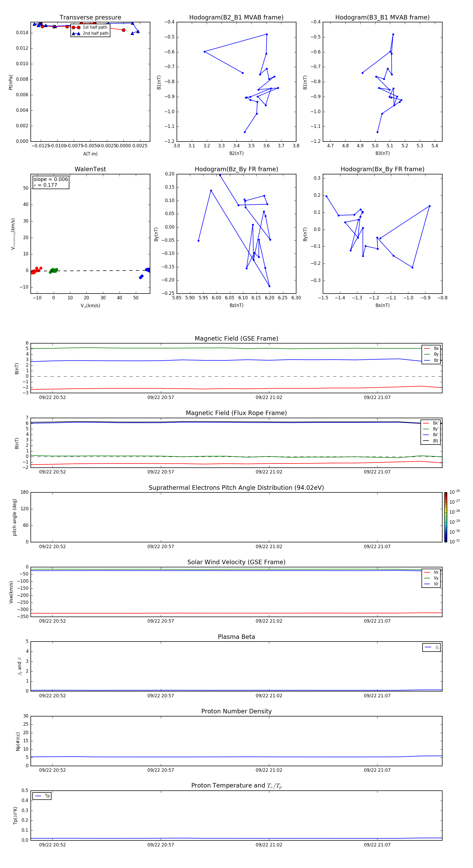
Task: Click the 'Pt(nPa)' y-axis label
Action: (x=11, y=82)
